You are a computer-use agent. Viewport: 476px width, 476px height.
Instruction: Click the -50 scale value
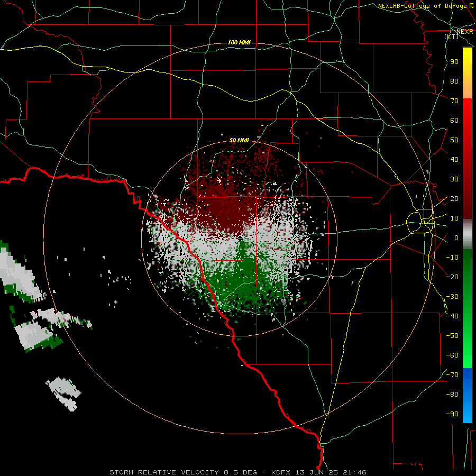point(452,336)
